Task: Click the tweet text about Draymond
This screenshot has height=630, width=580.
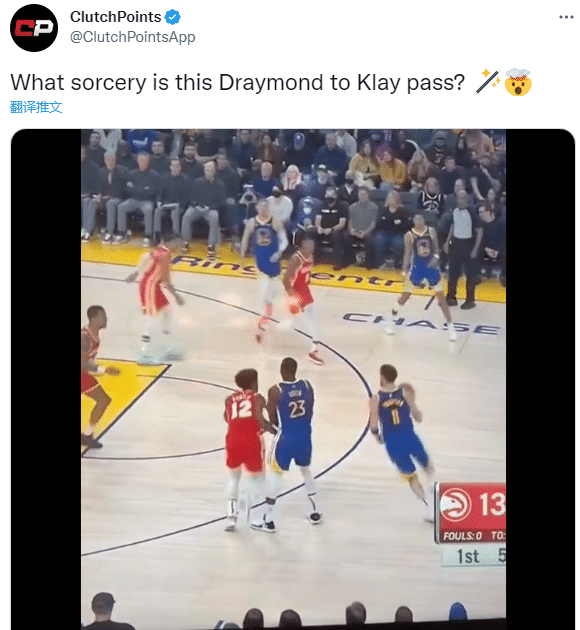Action: [x=237, y=83]
